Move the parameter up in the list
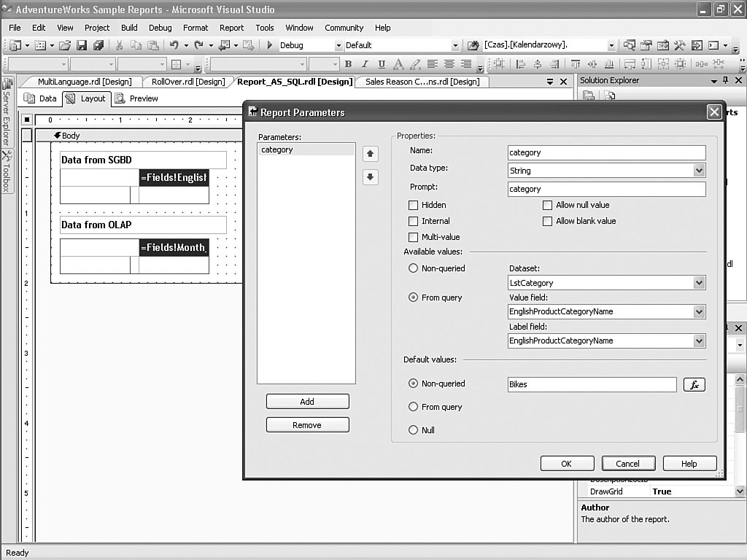Image resolution: width=747 pixels, height=560 pixels. [x=370, y=154]
